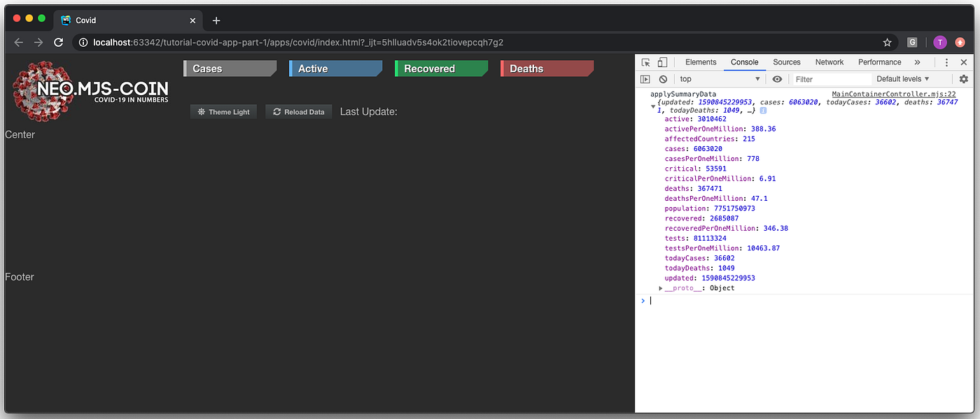Click the Reload Data button
This screenshot has height=419, width=980.
298,111
